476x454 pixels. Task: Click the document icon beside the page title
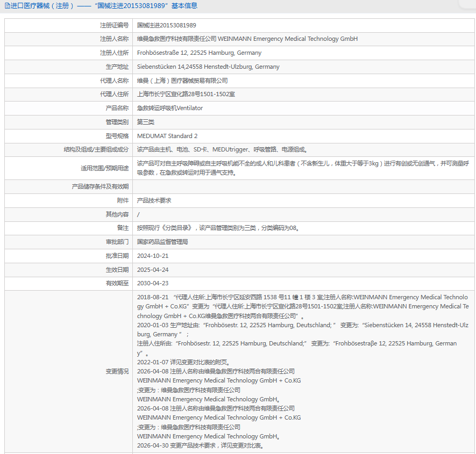pos(8,6)
